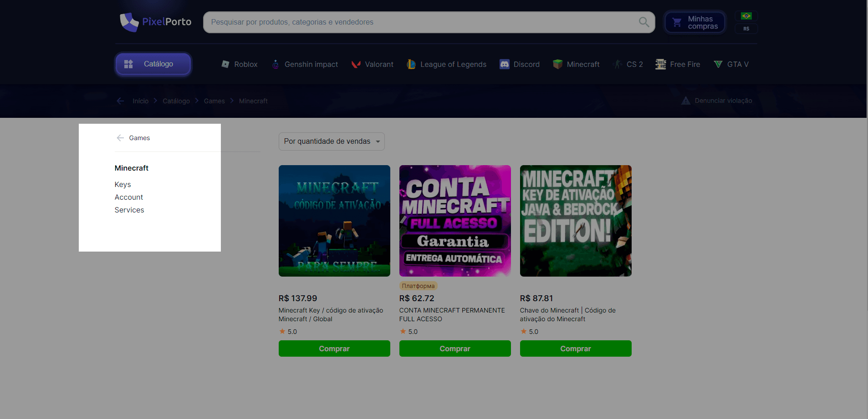The height and width of the screenshot is (419, 868).
Task: Open the Minecraft Key / código de ativação title
Action: point(331,315)
